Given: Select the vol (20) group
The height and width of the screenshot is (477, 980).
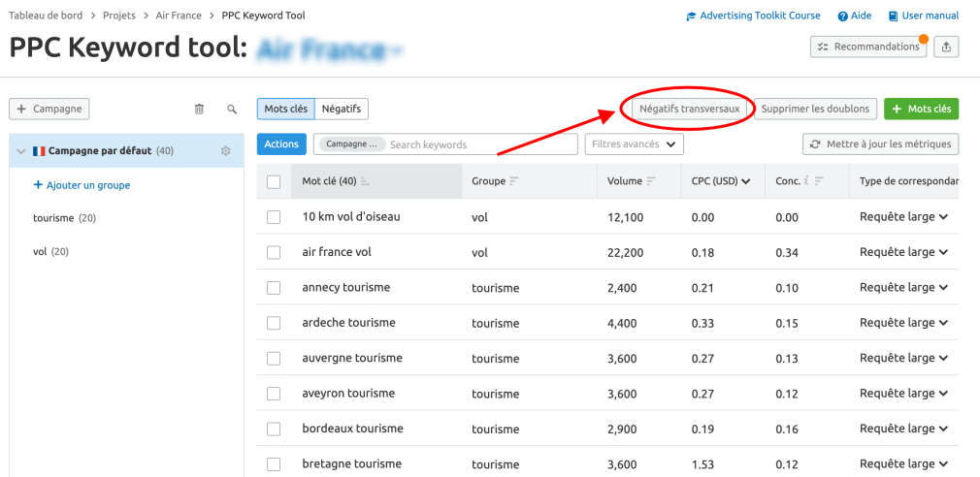Looking at the screenshot, I should pos(51,252).
